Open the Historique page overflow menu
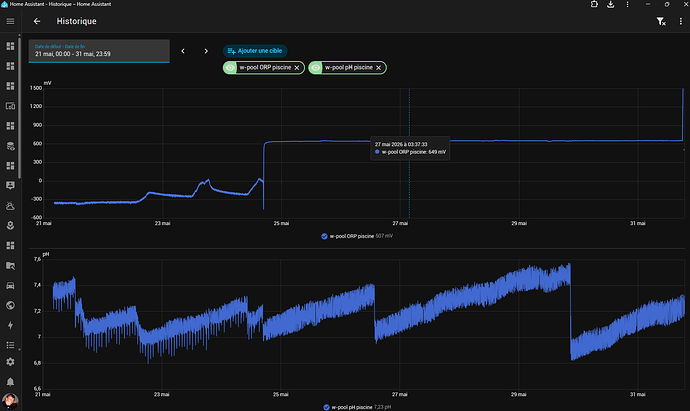This screenshot has height=411, width=690. [x=680, y=21]
